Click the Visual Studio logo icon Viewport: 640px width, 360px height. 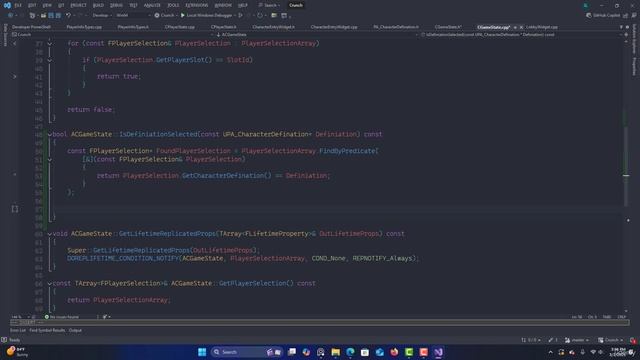point(7,5)
